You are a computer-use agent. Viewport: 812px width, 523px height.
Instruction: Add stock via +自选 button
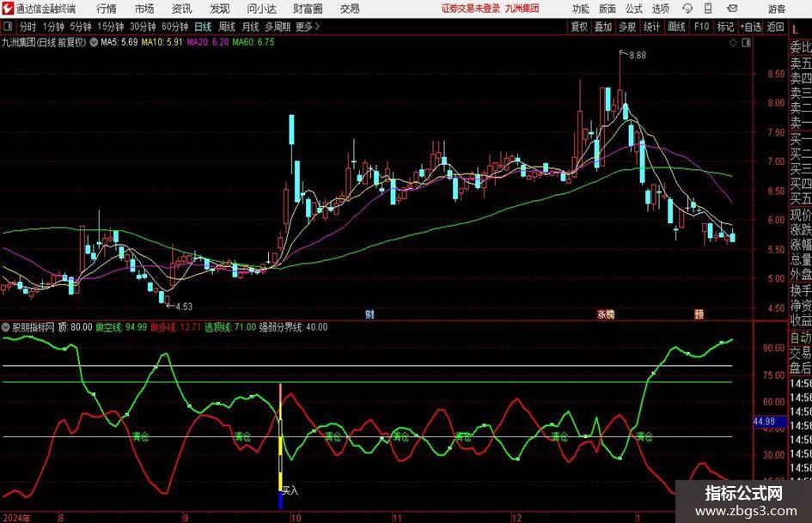(x=751, y=27)
